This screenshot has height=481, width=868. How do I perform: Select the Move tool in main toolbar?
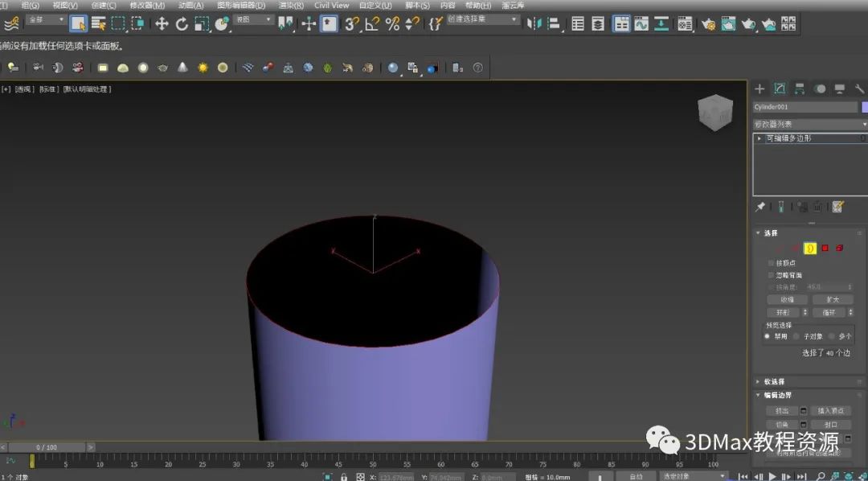(162, 23)
